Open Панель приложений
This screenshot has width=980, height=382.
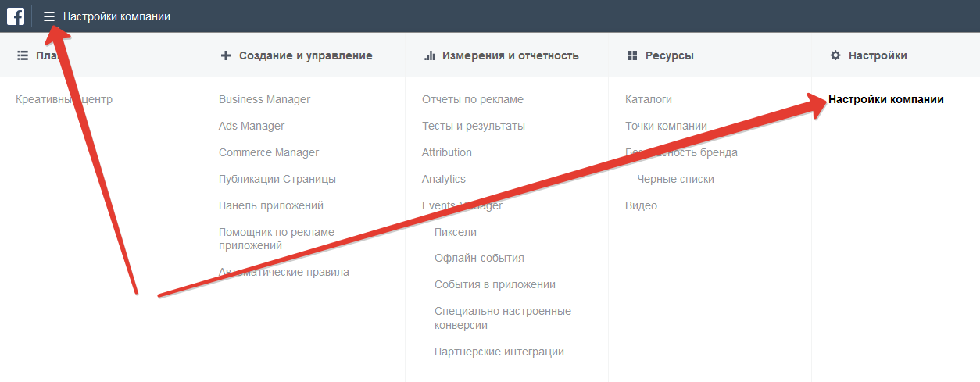pyautogui.click(x=271, y=205)
